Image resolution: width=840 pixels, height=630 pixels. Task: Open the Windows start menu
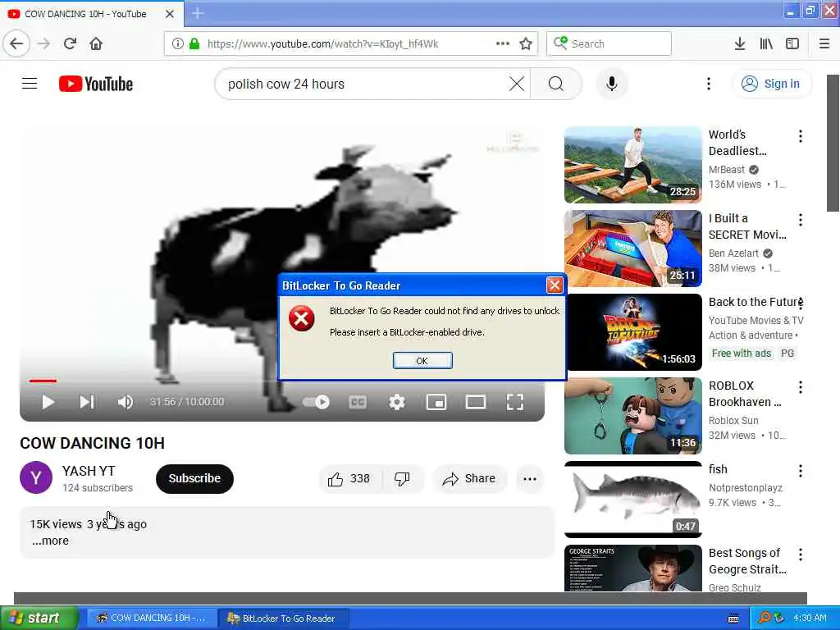point(39,619)
